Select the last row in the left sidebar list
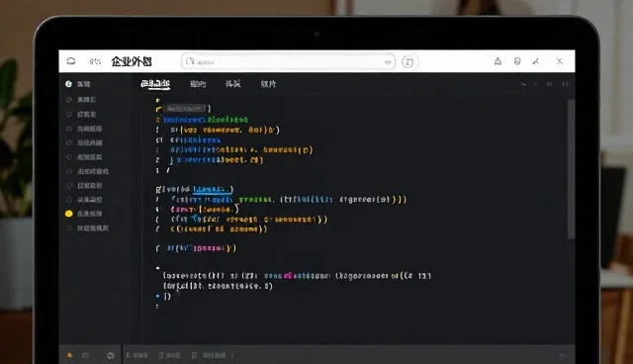The width and height of the screenshot is (633, 364). click(x=87, y=228)
